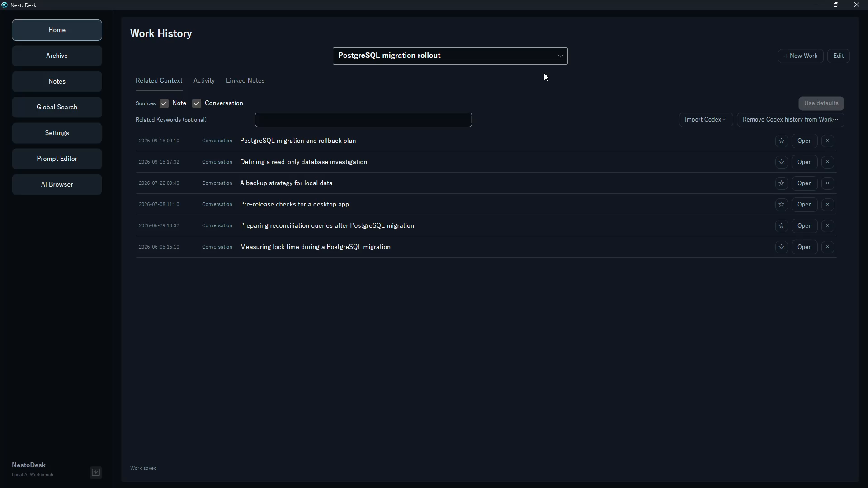Viewport: 868px width, 488px height.
Task: Remove the Measuring lock time row
Action: 827,247
